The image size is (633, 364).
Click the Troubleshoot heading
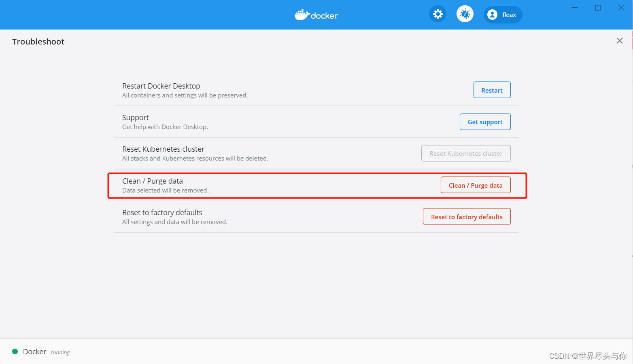click(38, 41)
